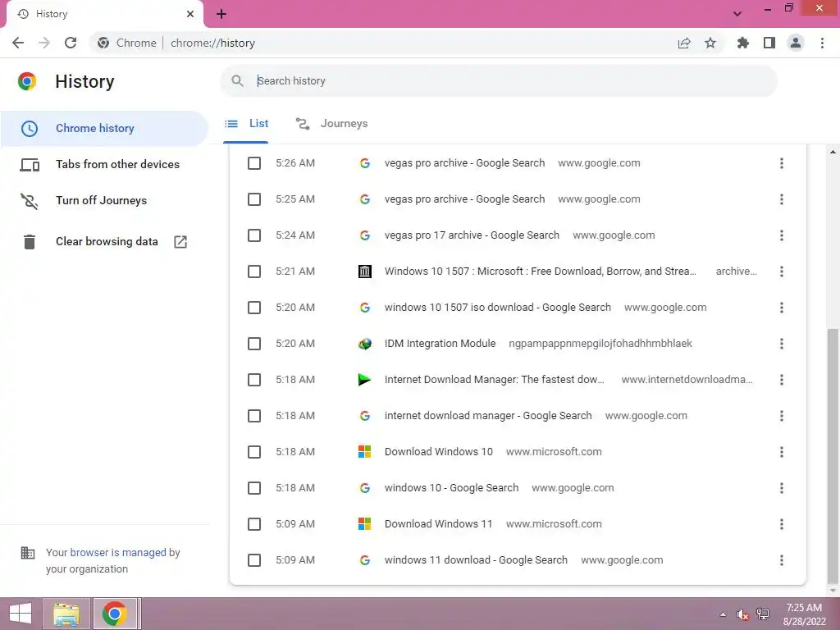This screenshot has height=630, width=840.
Task: Click the browser back arrow
Action: coord(18,43)
